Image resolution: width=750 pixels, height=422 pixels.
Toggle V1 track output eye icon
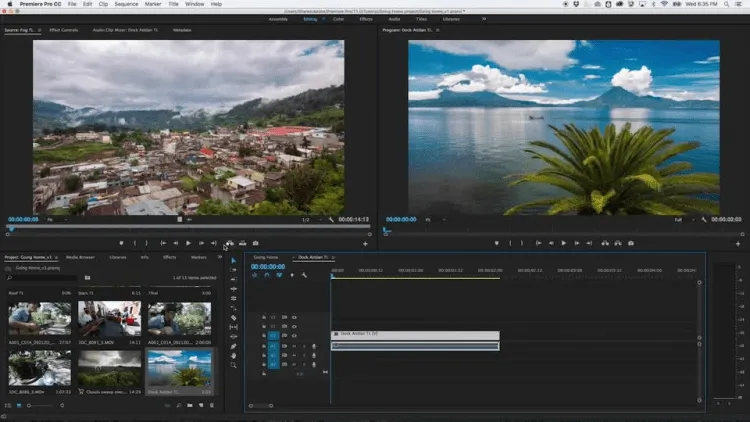[x=294, y=336]
